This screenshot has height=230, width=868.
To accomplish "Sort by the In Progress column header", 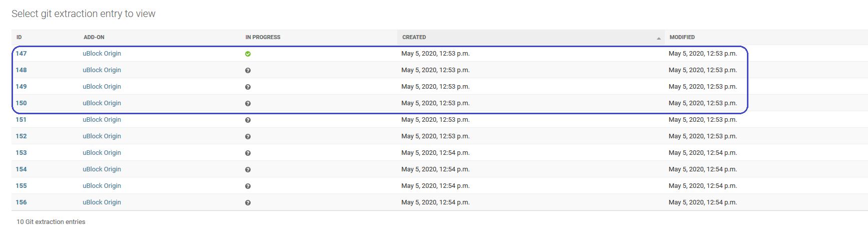I will coord(263,37).
